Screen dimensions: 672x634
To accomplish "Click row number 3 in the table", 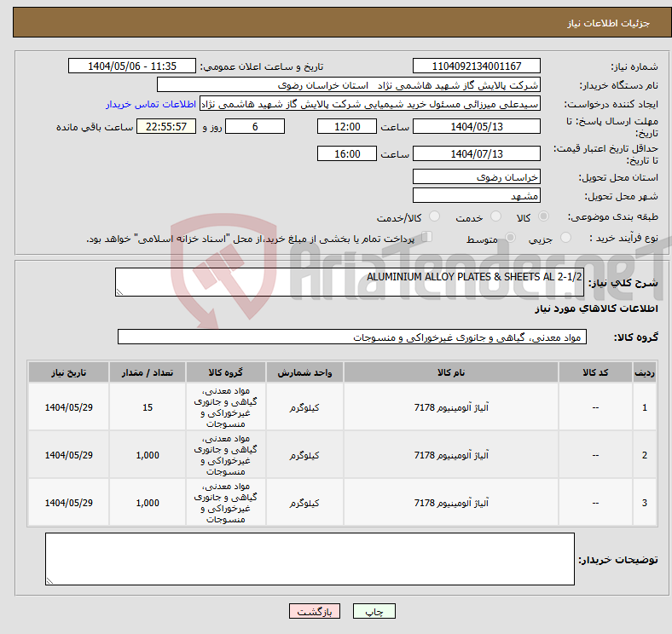I will [x=644, y=503].
